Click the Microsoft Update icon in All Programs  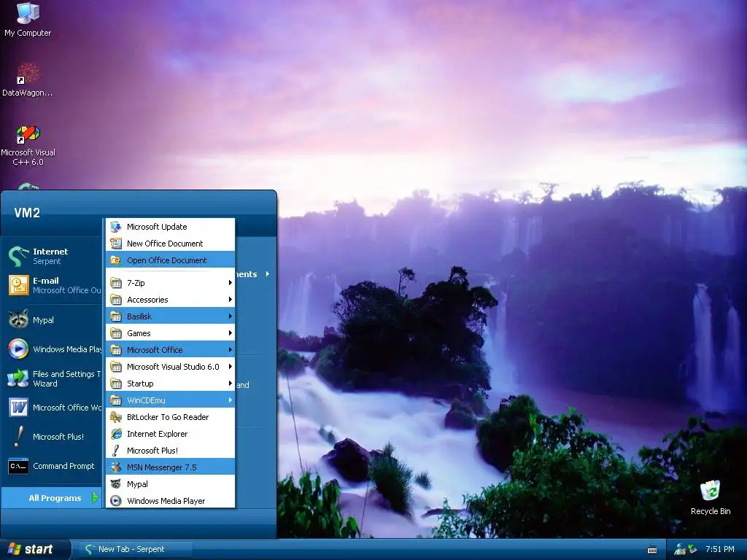point(116,227)
